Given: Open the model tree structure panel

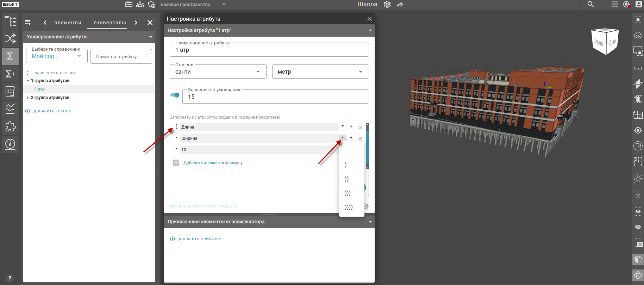Looking at the screenshot, I should point(10,21).
